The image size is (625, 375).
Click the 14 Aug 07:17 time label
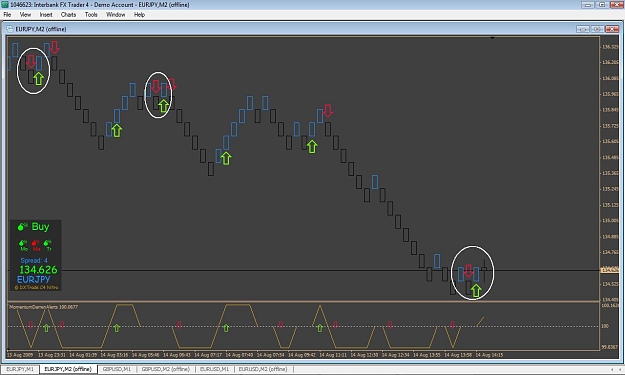[x=208, y=355]
